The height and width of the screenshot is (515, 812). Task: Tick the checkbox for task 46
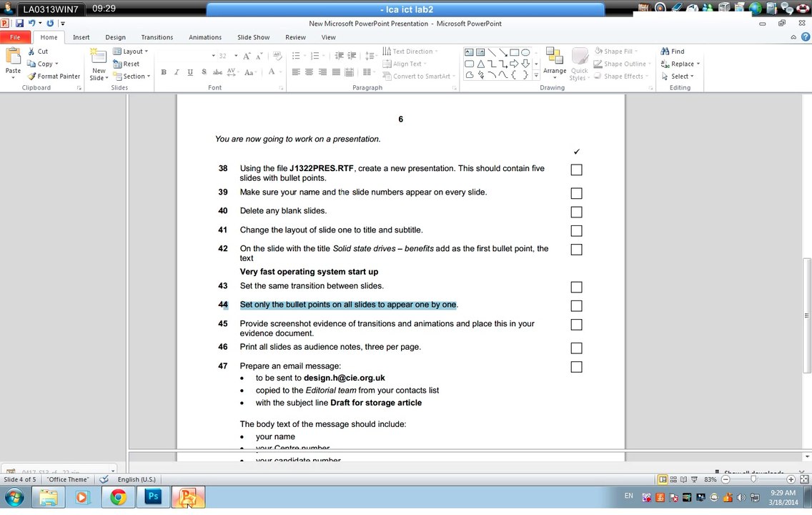(x=576, y=348)
